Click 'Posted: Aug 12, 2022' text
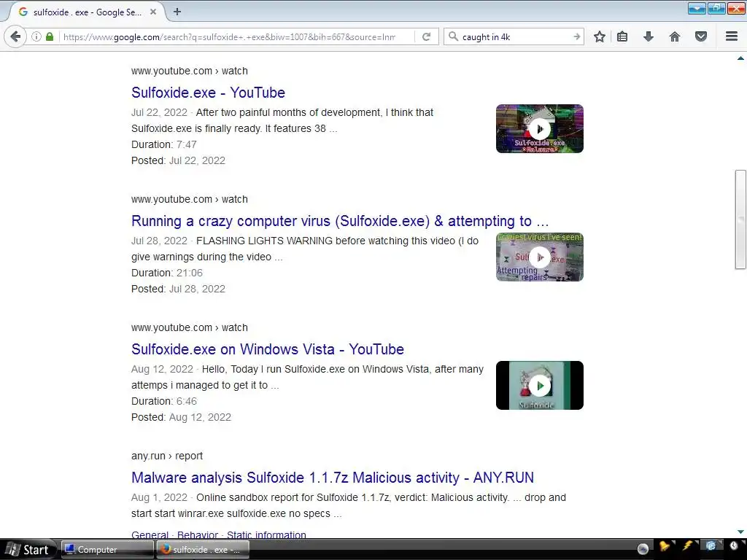747x560 pixels. (x=181, y=417)
